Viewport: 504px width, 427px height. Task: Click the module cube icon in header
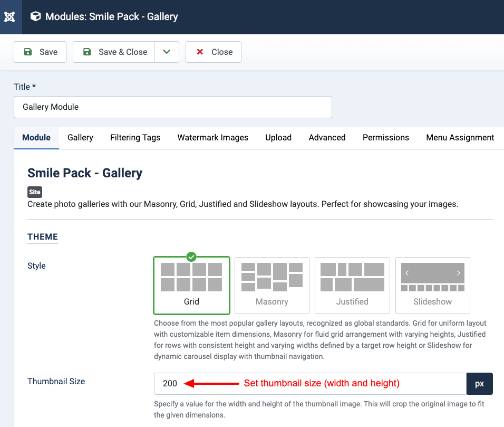35,17
